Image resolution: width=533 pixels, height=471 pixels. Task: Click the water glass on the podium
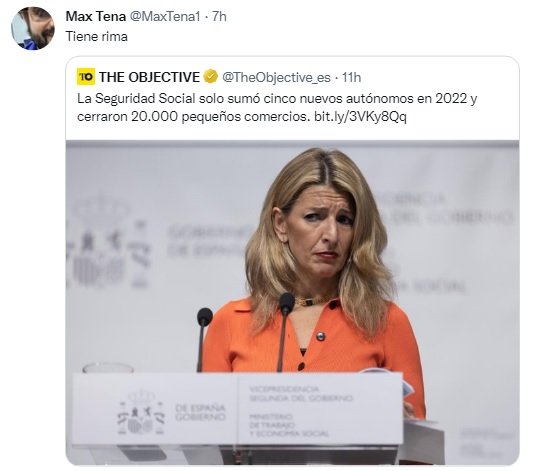(107, 368)
